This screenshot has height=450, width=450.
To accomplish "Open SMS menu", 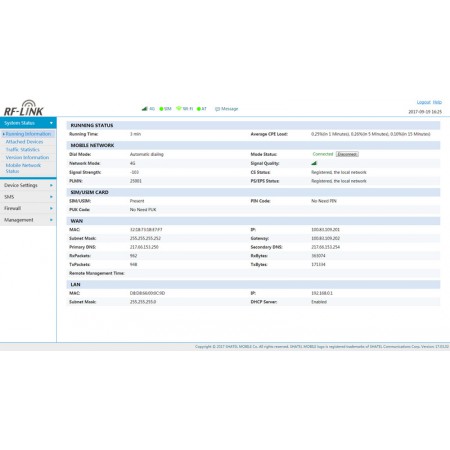I will pos(28,197).
